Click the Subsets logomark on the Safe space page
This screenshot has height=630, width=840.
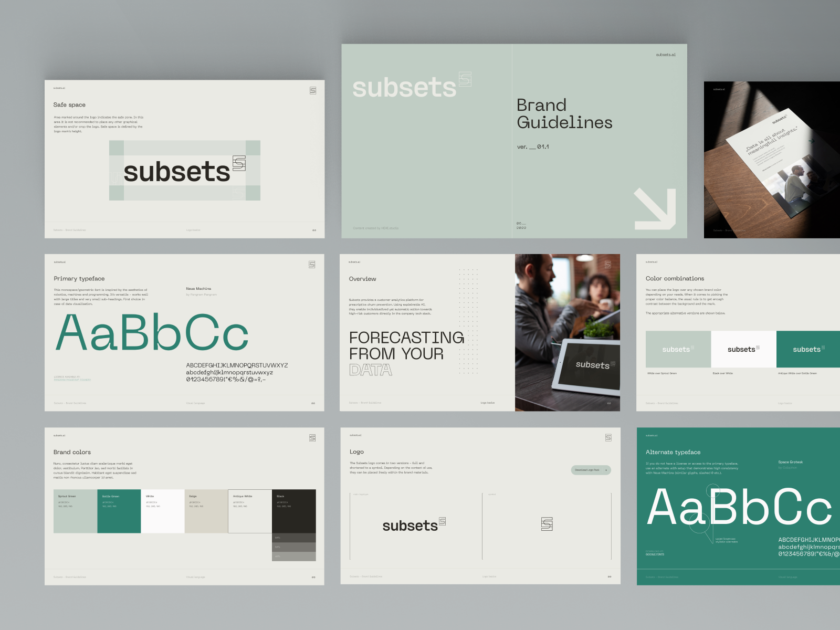click(240, 164)
